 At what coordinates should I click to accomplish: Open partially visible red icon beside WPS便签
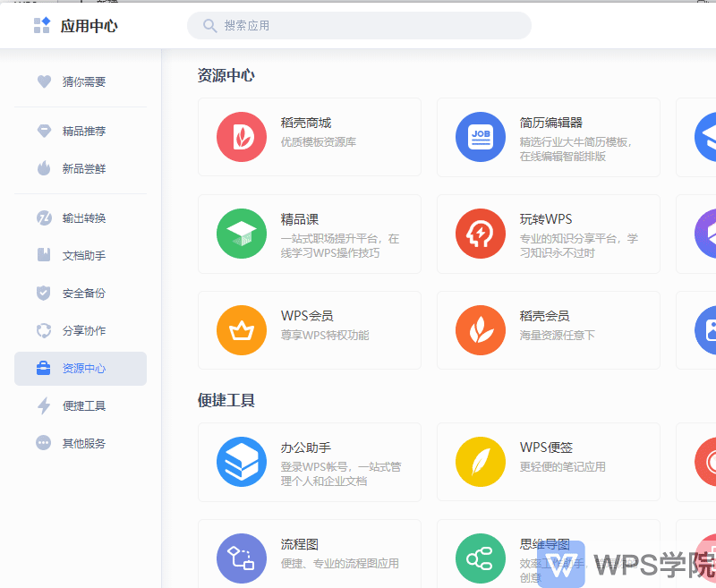click(705, 462)
